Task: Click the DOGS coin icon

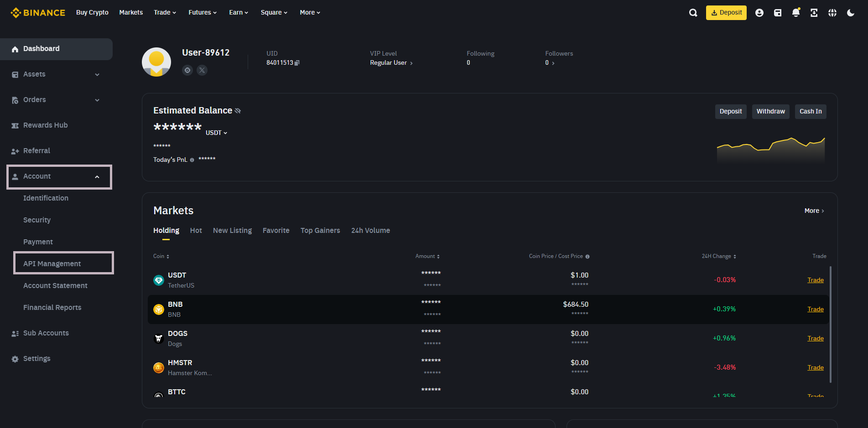Action: 159,339
